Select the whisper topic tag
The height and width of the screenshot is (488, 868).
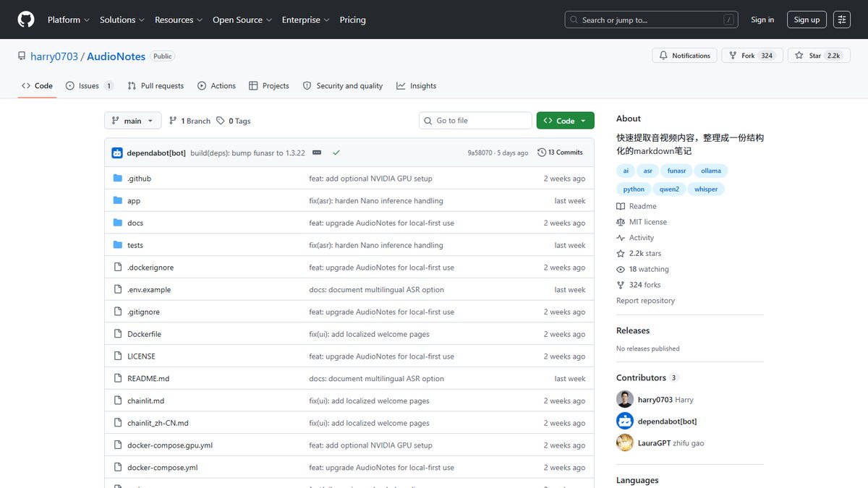tap(706, 189)
